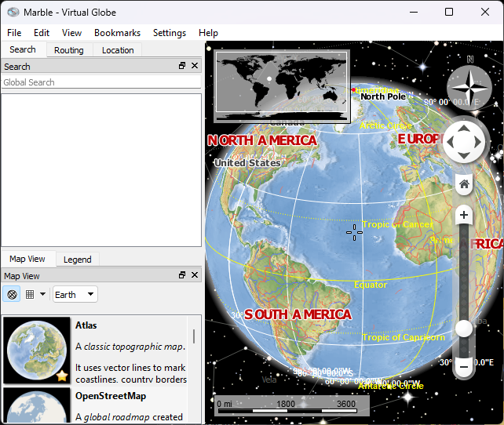Open the Bookmarks menu
This screenshot has width=504, height=425.
pos(117,33)
